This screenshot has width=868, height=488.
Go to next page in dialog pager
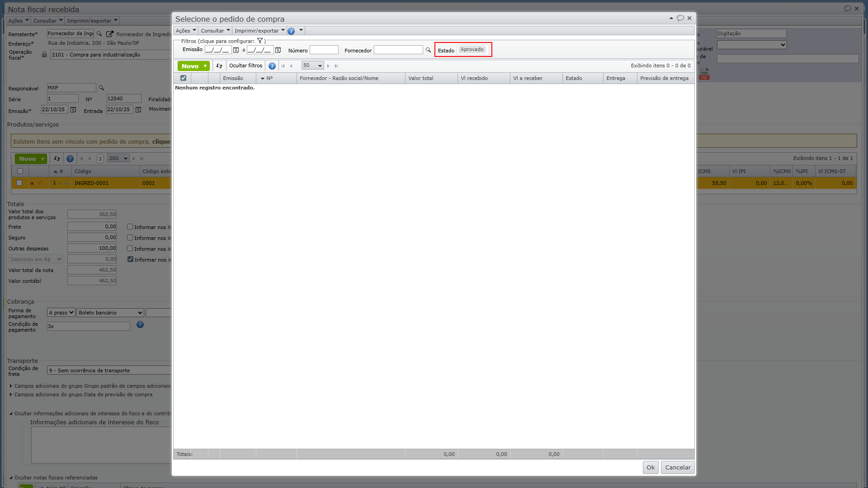pyautogui.click(x=328, y=66)
